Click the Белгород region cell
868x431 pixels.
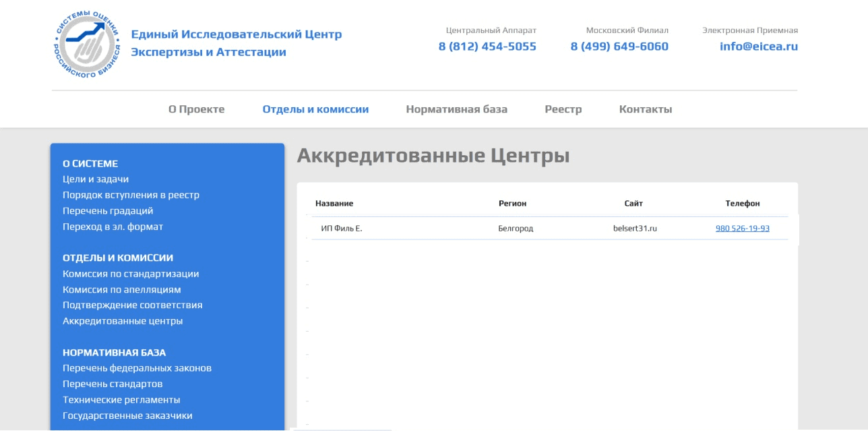(516, 229)
